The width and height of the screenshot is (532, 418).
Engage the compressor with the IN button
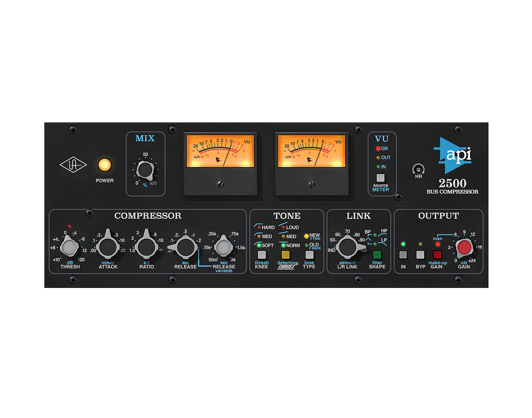(x=403, y=254)
